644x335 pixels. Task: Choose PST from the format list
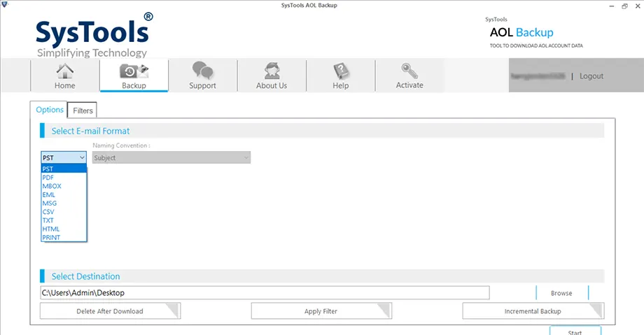click(x=64, y=169)
